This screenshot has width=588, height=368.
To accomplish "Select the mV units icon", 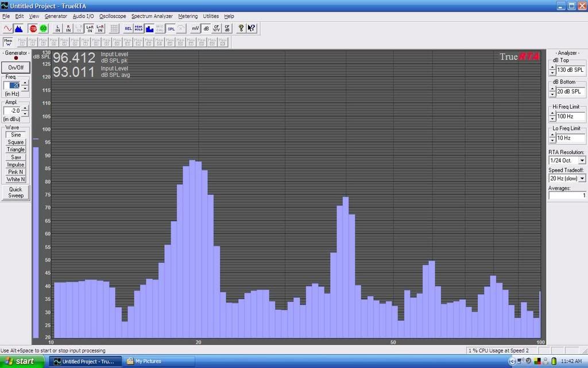I will [x=195, y=29].
